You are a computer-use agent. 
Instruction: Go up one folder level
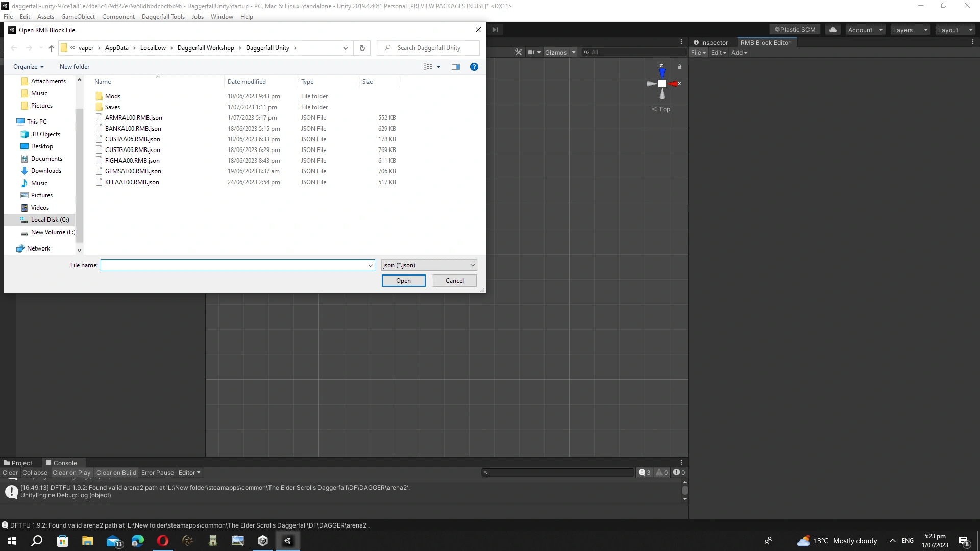coord(51,48)
